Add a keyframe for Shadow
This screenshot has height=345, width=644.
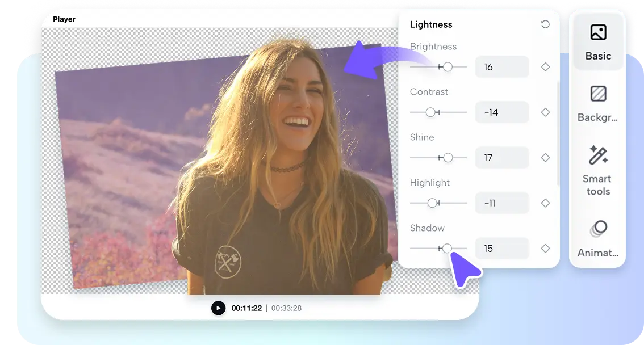point(545,248)
